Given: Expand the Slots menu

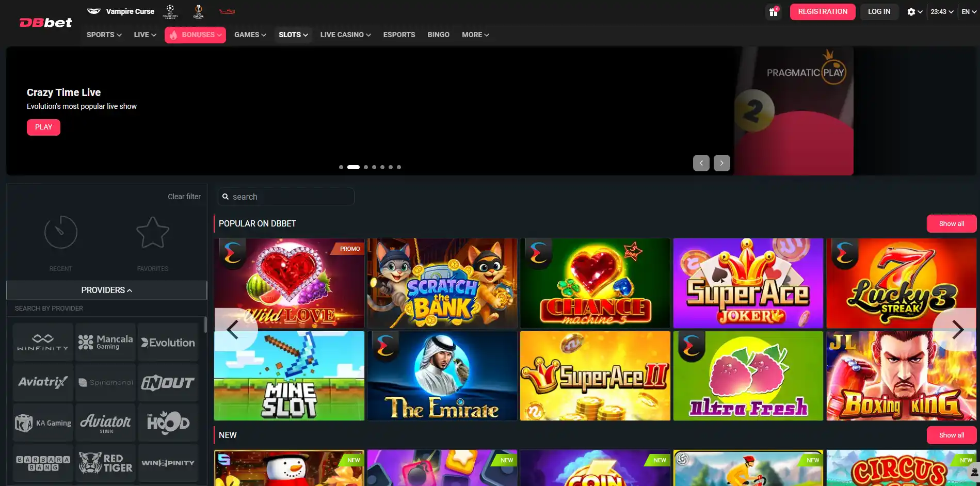Looking at the screenshot, I should click(293, 35).
